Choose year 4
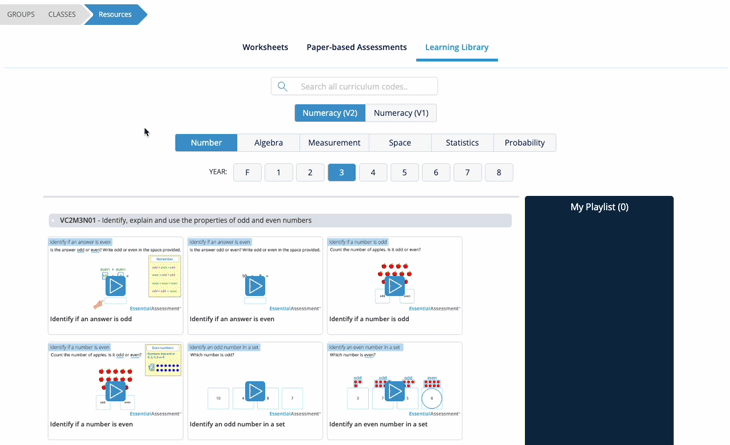This screenshot has width=730, height=445. [x=373, y=172]
